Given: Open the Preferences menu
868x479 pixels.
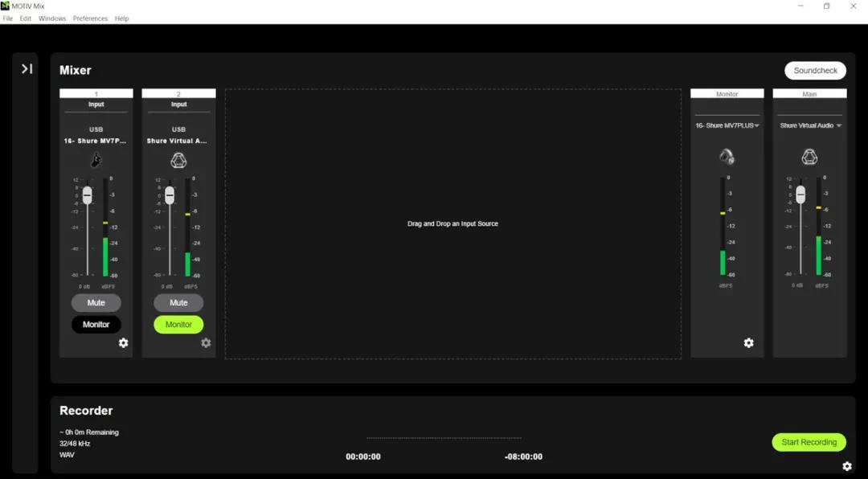Looking at the screenshot, I should coord(90,18).
